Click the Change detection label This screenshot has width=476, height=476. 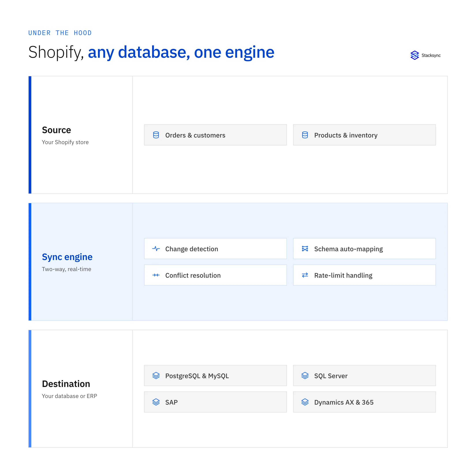(192, 249)
